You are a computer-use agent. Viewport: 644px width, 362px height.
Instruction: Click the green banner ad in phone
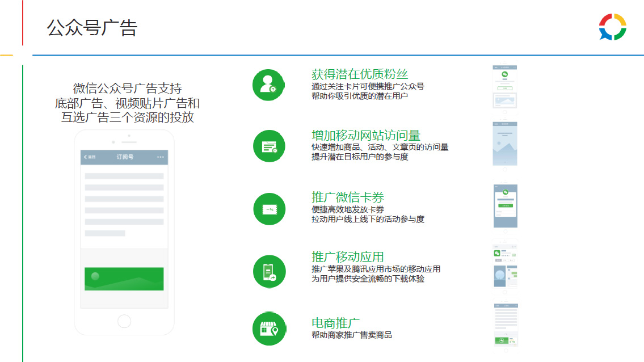pyautogui.click(x=124, y=279)
